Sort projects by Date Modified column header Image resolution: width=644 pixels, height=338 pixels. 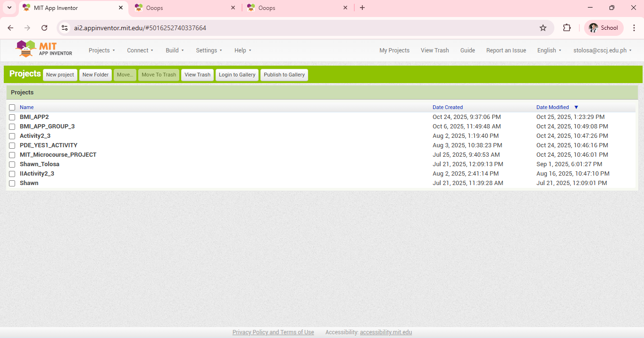coord(552,107)
